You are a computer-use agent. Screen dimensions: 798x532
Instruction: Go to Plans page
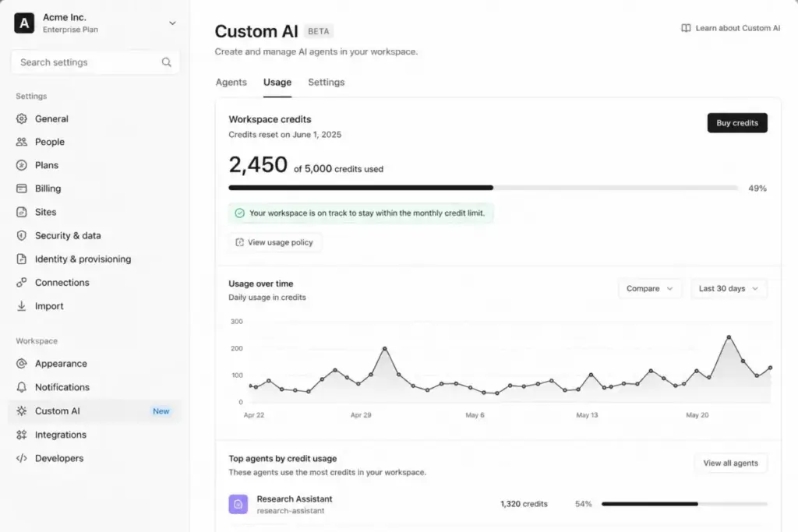click(94, 165)
